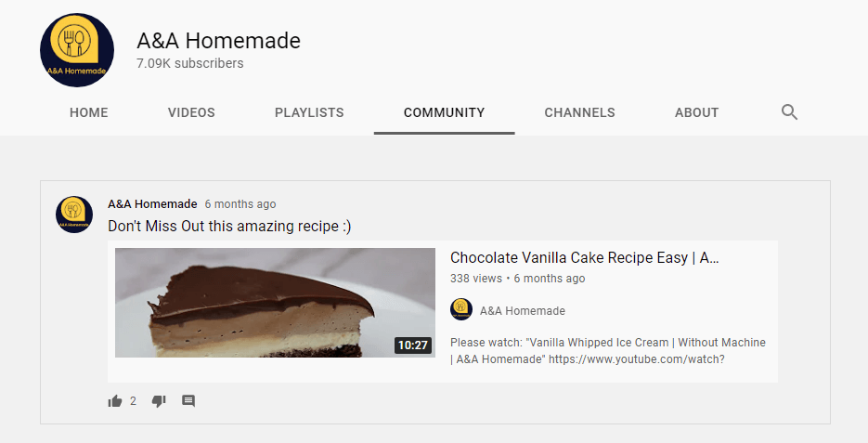Open the CHANNELS tab

579,112
